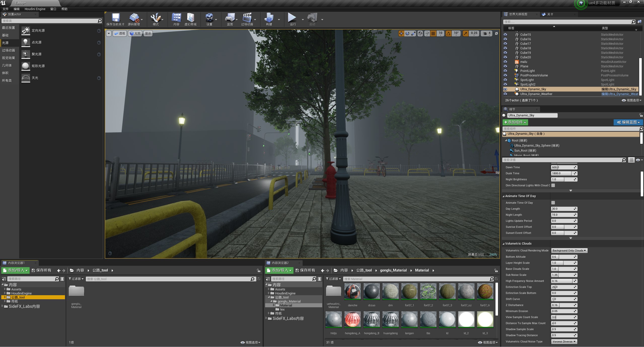The width and height of the screenshot is (644, 347).
Task: Collapse the Animate Time Of Day section
Action: [x=504, y=196]
